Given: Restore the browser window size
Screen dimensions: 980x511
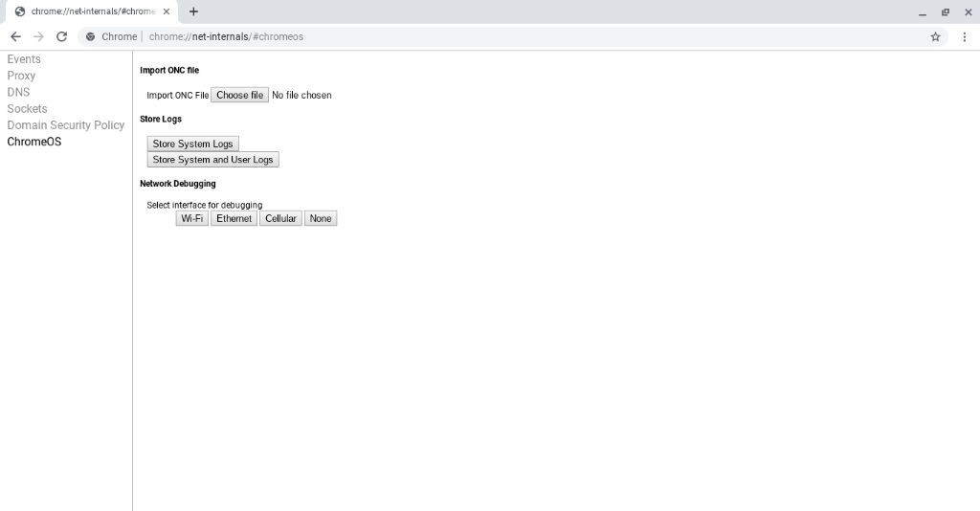Looking at the screenshot, I should coord(945,11).
